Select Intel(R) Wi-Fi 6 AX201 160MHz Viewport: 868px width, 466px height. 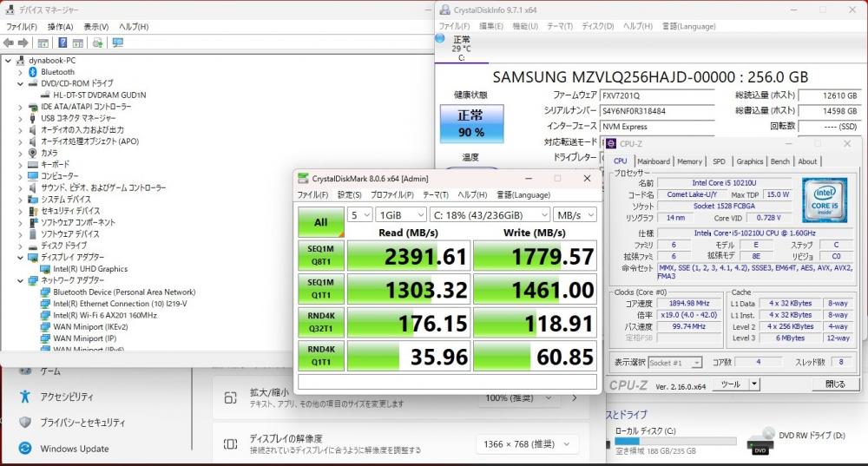(x=105, y=315)
